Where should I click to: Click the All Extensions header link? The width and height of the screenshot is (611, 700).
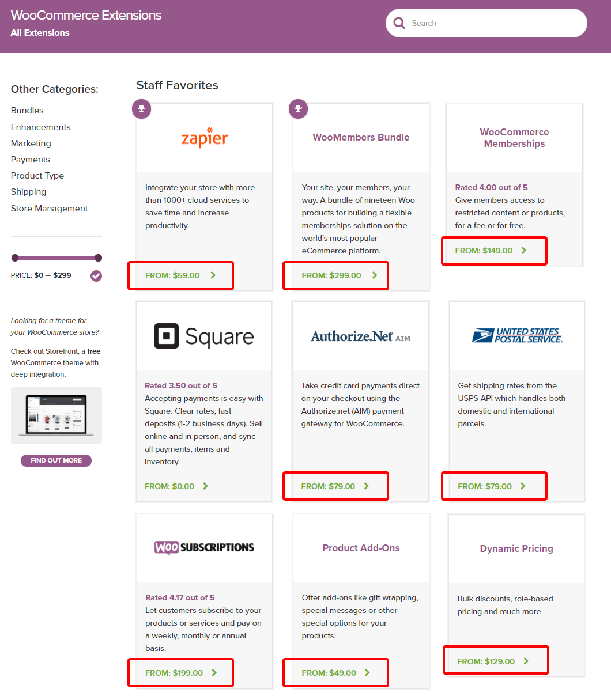click(x=40, y=33)
